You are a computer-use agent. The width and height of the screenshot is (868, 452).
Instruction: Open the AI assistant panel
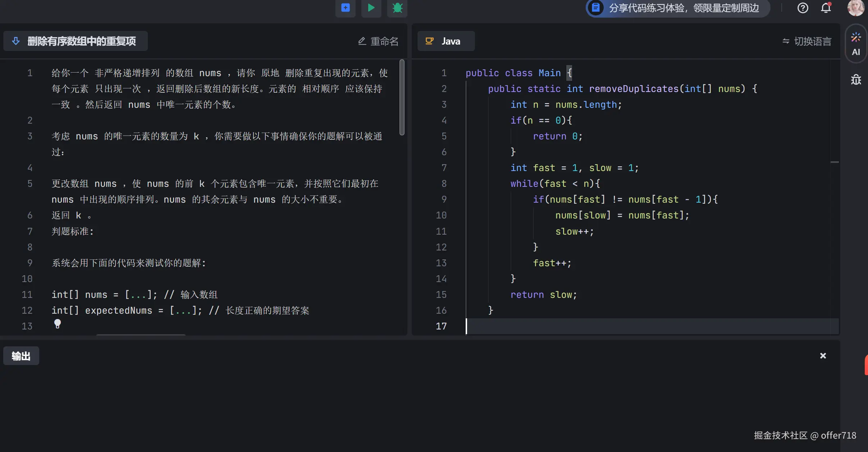click(856, 44)
